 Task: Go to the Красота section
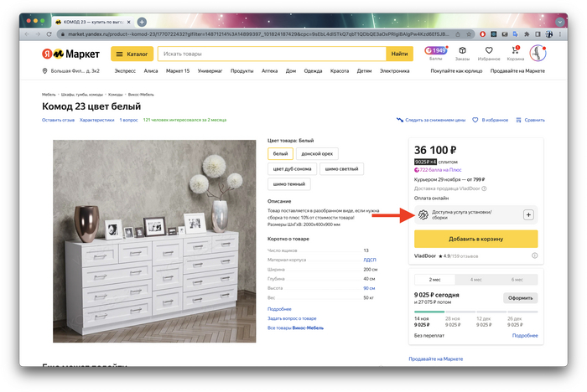[340, 70]
